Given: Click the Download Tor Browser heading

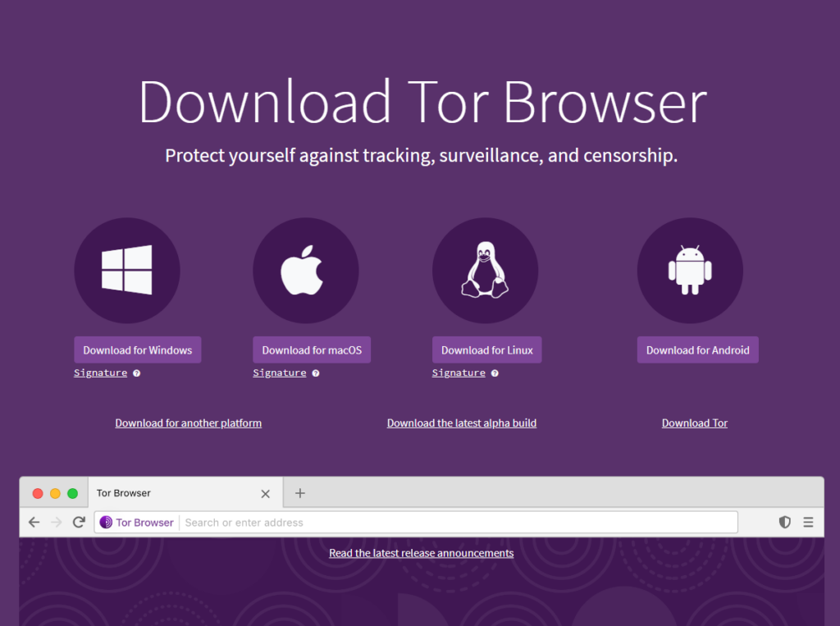Looking at the screenshot, I should [x=423, y=102].
